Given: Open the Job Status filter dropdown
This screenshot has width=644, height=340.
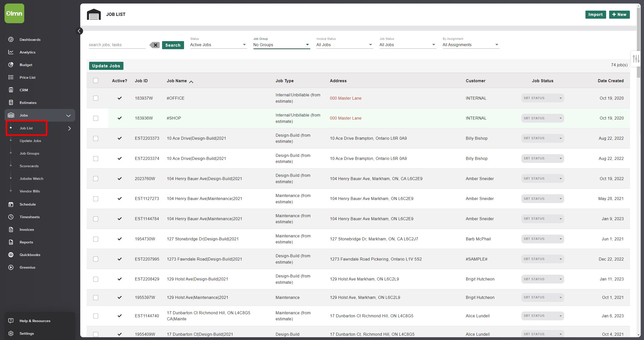Looking at the screenshot, I should click(x=408, y=45).
